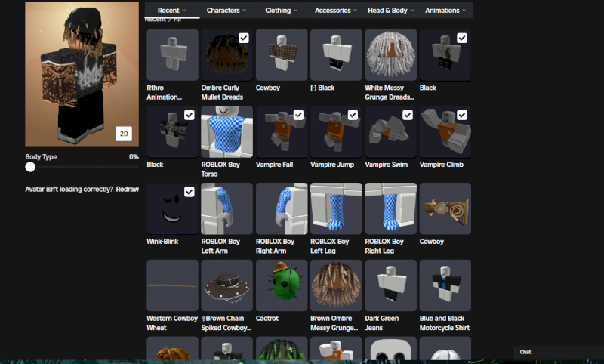Open the Characters dropdown menu
The width and height of the screenshot is (604, 364).
coord(226,11)
